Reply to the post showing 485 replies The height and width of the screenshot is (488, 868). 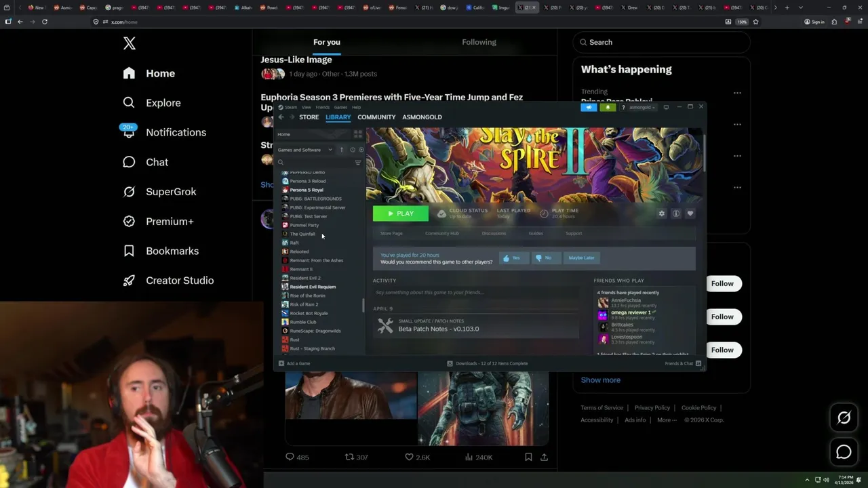(x=297, y=457)
